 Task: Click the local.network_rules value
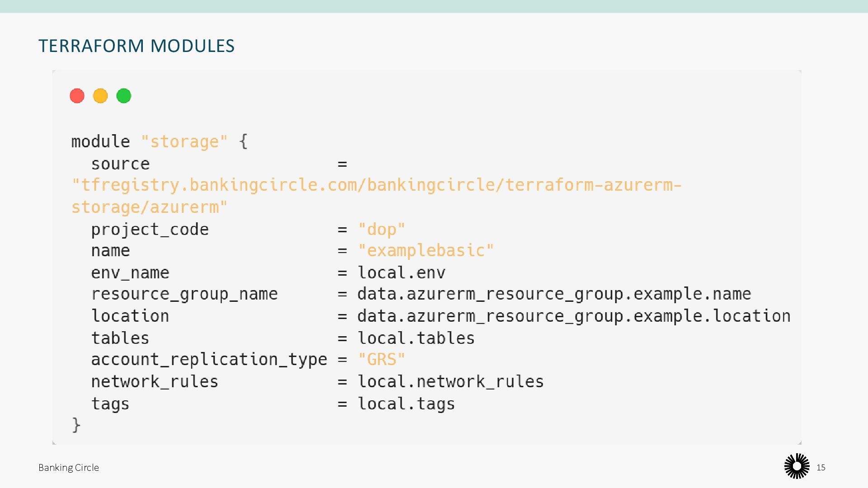(450, 382)
